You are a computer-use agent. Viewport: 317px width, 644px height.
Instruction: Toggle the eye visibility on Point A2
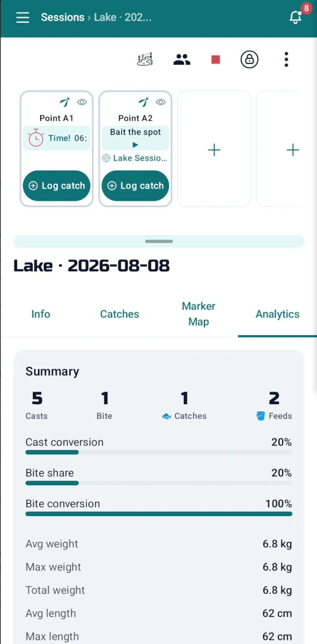click(x=160, y=102)
